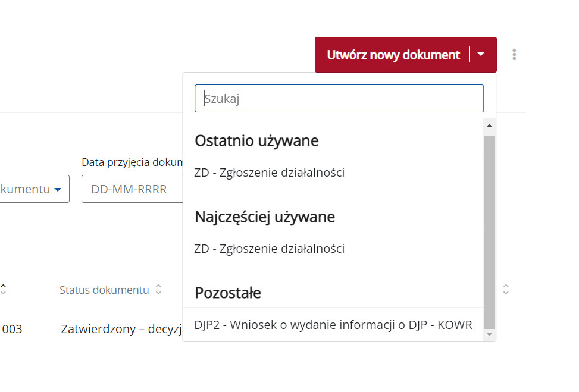This screenshot has height=392, width=579.
Task: Select the table cell ending in 003
Action: tap(12, 329)
